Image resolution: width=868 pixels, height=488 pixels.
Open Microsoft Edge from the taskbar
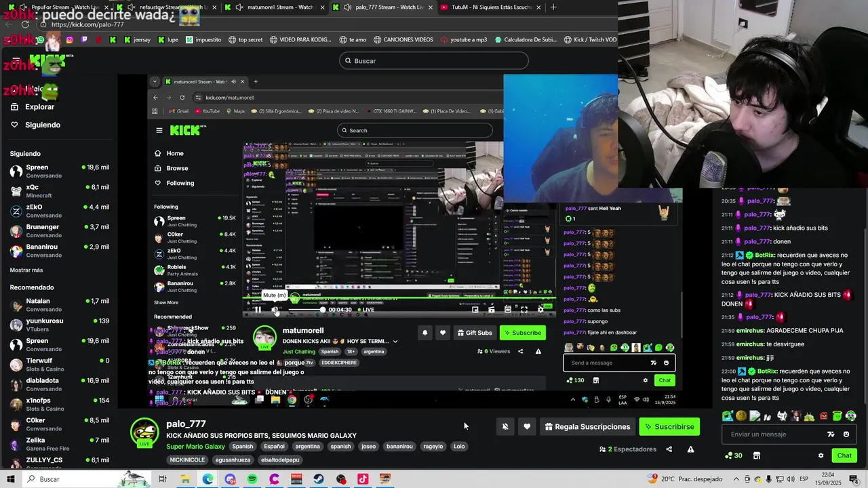[208, 479]
